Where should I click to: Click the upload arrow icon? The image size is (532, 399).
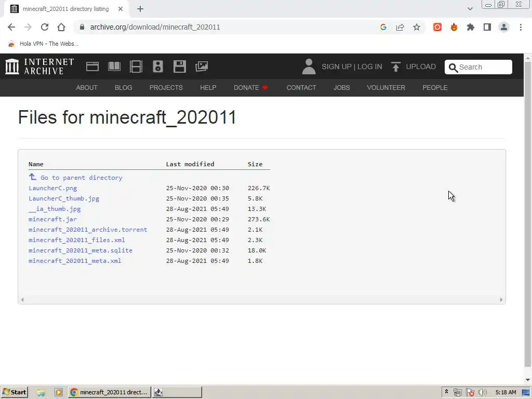pos(395,66)
